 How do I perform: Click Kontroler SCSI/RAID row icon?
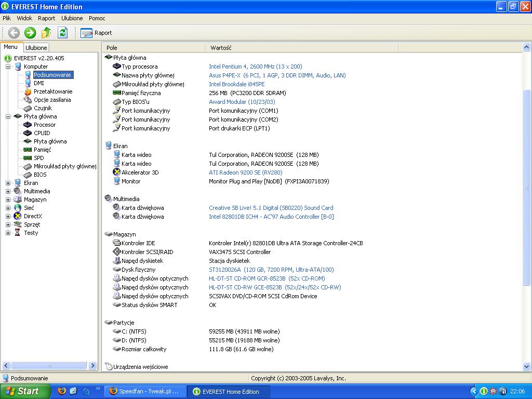coord(117,252)
